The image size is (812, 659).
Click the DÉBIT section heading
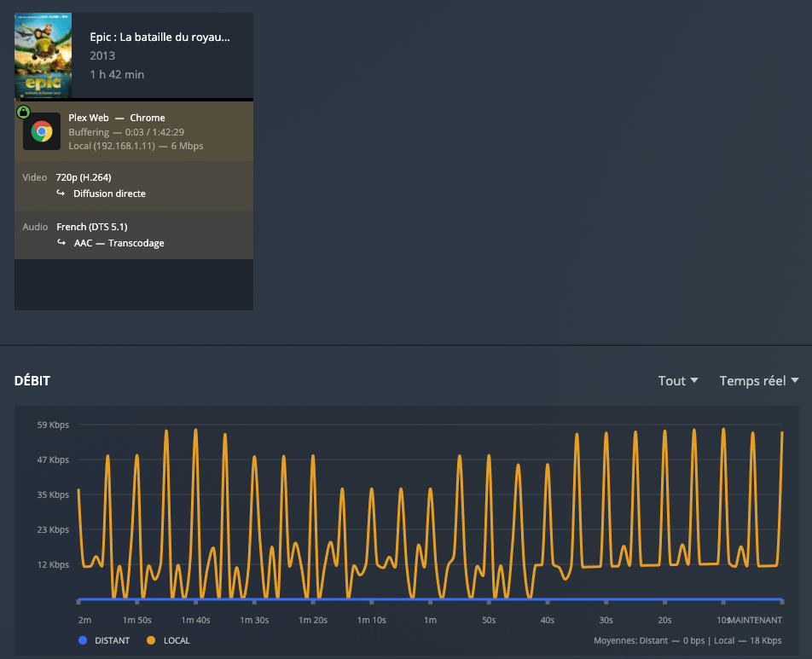(x=32, y=381)
